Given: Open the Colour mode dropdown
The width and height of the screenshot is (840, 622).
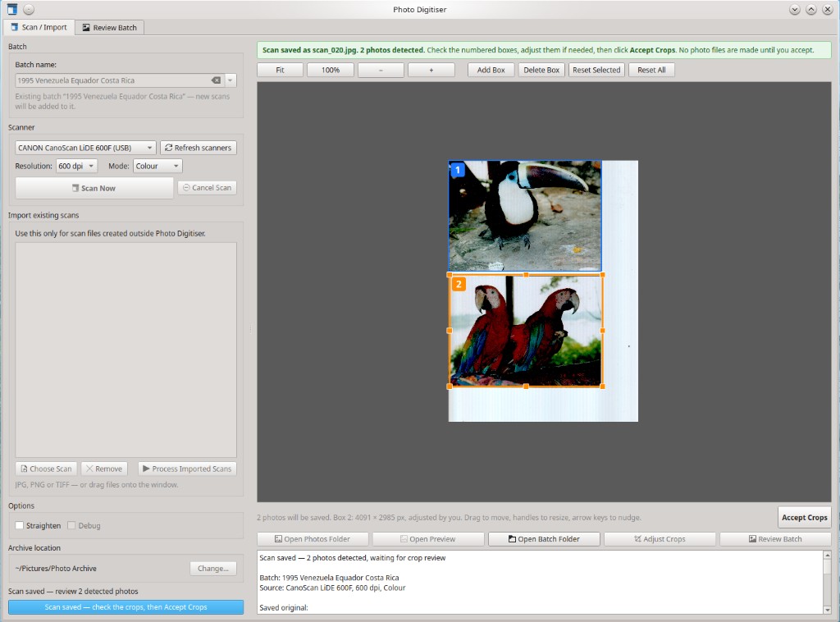Looking at the screenshot, I should click(157, 166).
